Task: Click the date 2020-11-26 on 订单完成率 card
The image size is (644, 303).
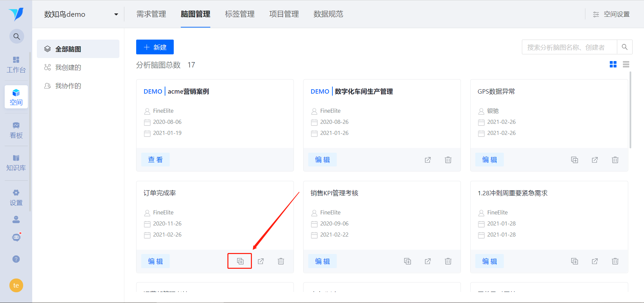Action: pyautogui.click(x=167, y=223)
